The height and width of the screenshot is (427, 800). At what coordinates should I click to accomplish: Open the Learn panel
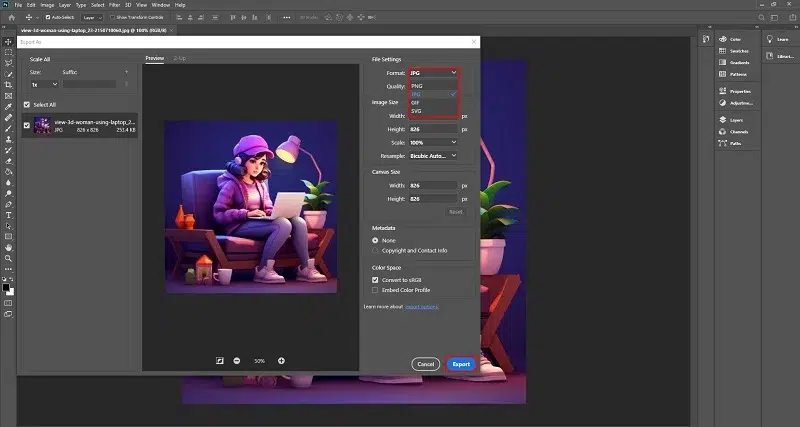pyautogui.click(x=777, y=39)
